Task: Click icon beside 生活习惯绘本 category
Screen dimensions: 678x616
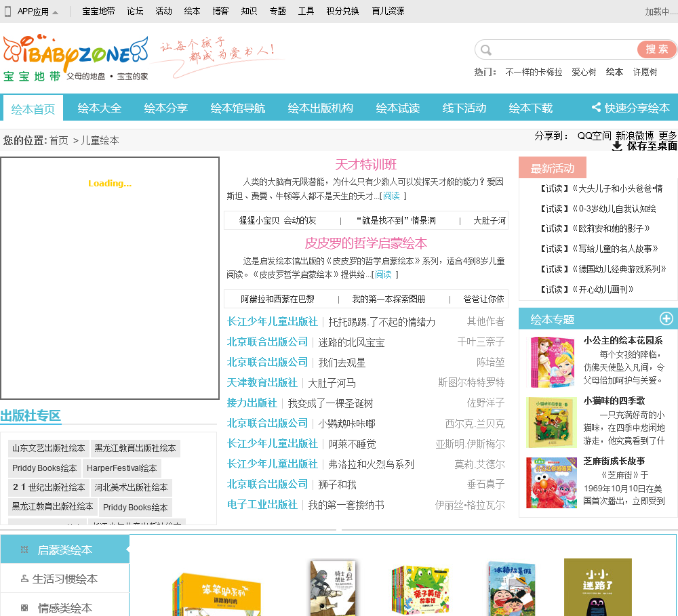Action: [24, 579]
